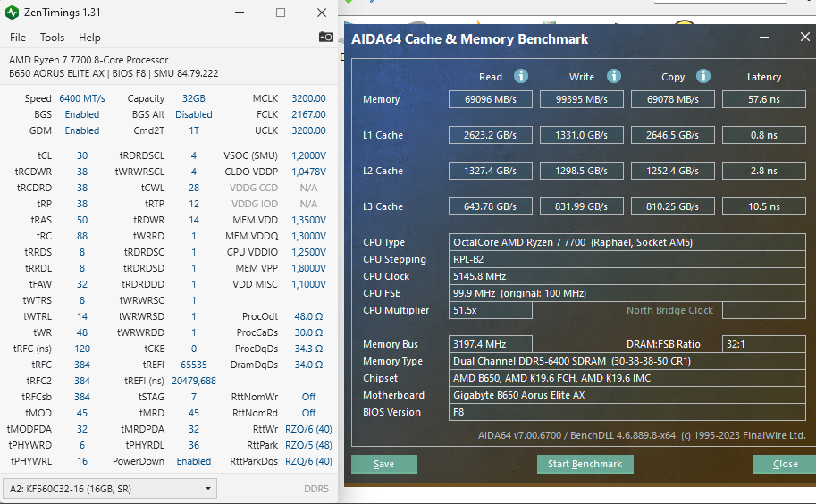Click L1 Cache Write value 1331.0 GB/s
This screenshot has height=504, width=816.
pyautogui.click(x=581, y=135)
